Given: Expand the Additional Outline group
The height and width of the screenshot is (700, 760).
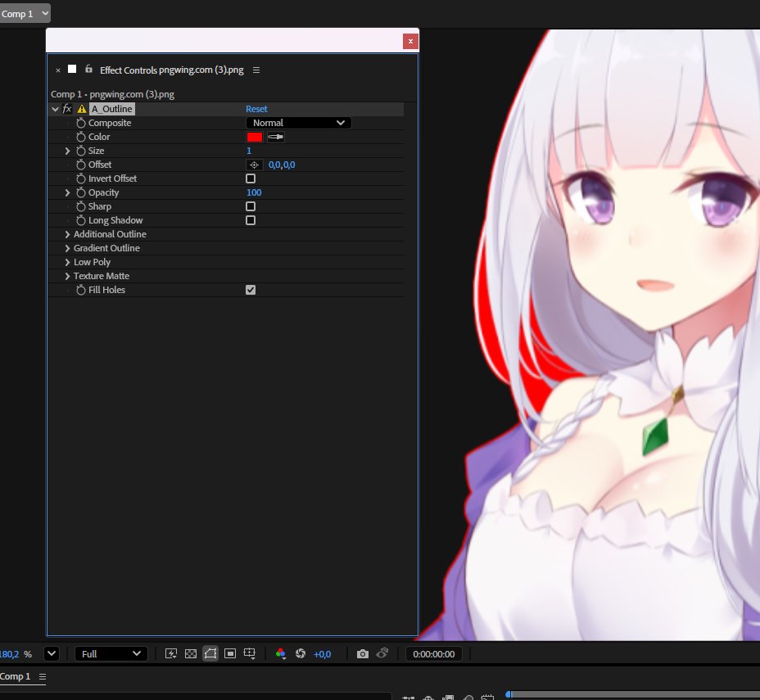Looking at the screenshot, I should [67, 234].
